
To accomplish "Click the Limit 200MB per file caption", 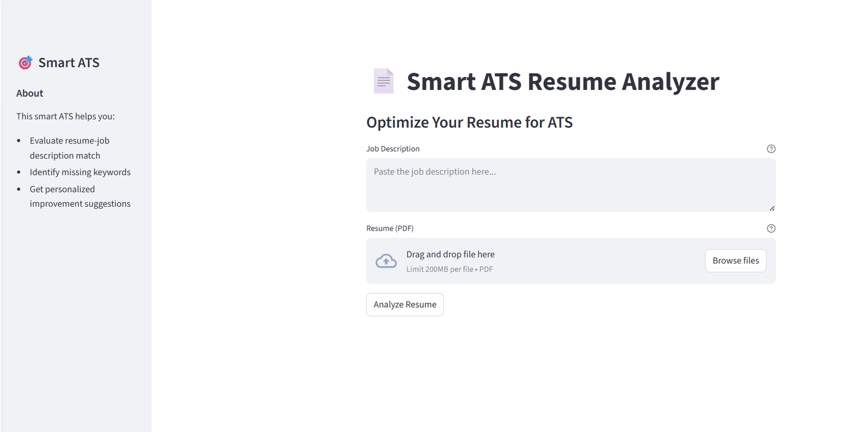I will 449,269.
